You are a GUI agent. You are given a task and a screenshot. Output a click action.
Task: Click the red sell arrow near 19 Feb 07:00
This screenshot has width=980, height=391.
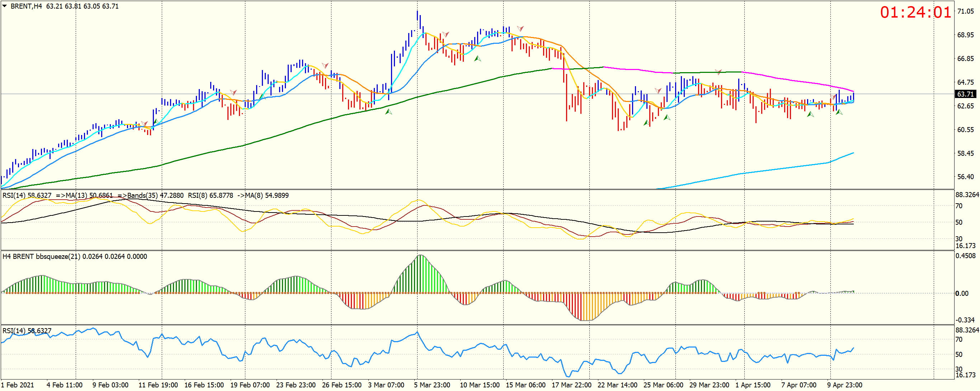pos(233,93)
